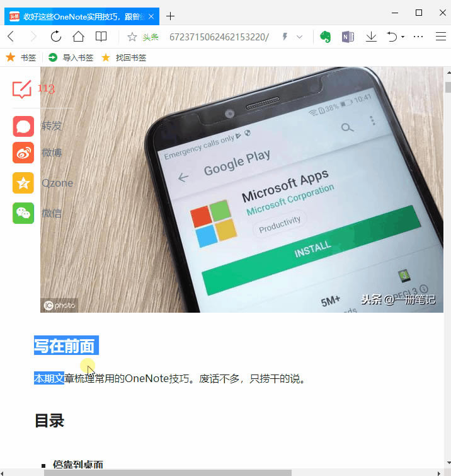Select the 收好这些OneNote实用技巧 tab
The height and width of the screenshot is (476, 451).
(x=82, y=16)
